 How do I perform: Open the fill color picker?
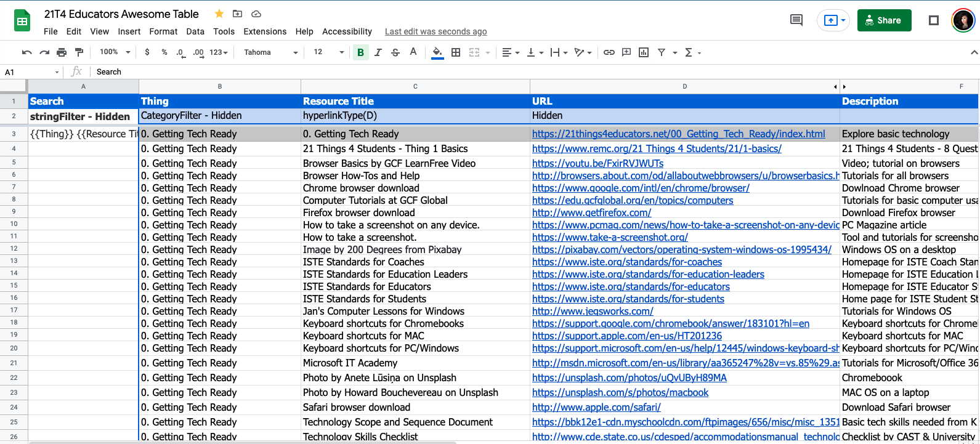coord(437,52)
